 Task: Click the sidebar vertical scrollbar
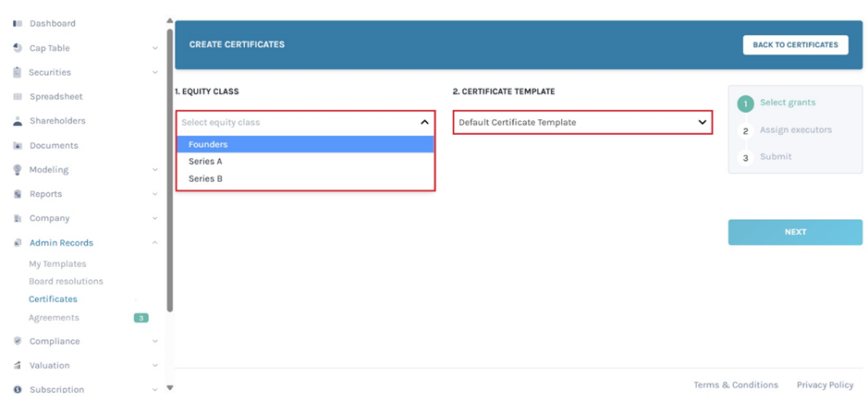coord(170,166)
